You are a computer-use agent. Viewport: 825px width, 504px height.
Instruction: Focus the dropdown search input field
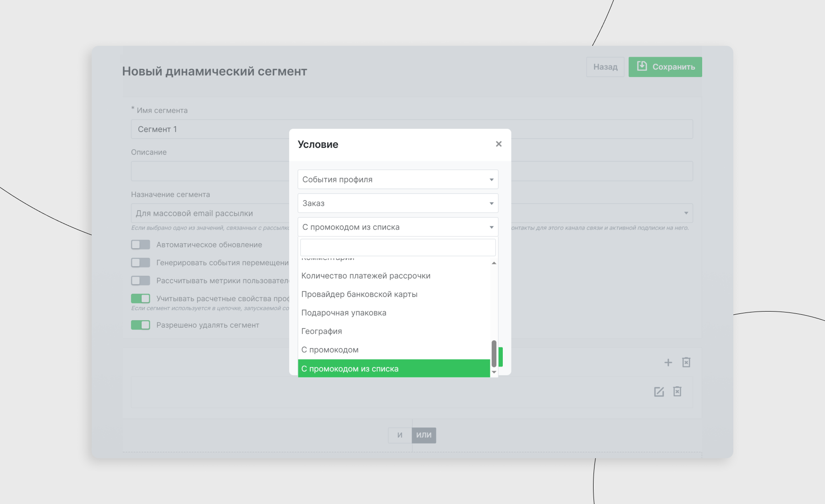398,247
